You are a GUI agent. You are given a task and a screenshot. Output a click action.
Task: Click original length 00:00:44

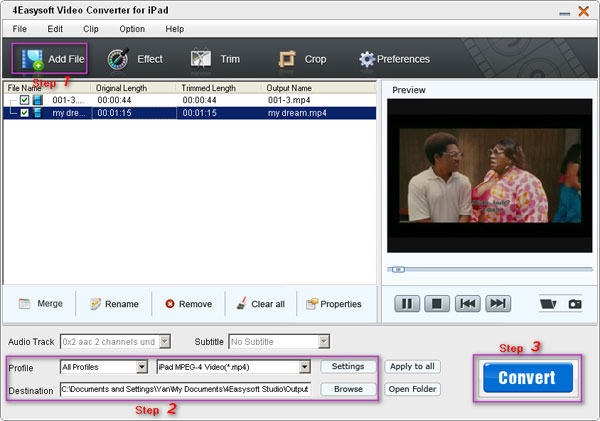click(x=114, y=100)
